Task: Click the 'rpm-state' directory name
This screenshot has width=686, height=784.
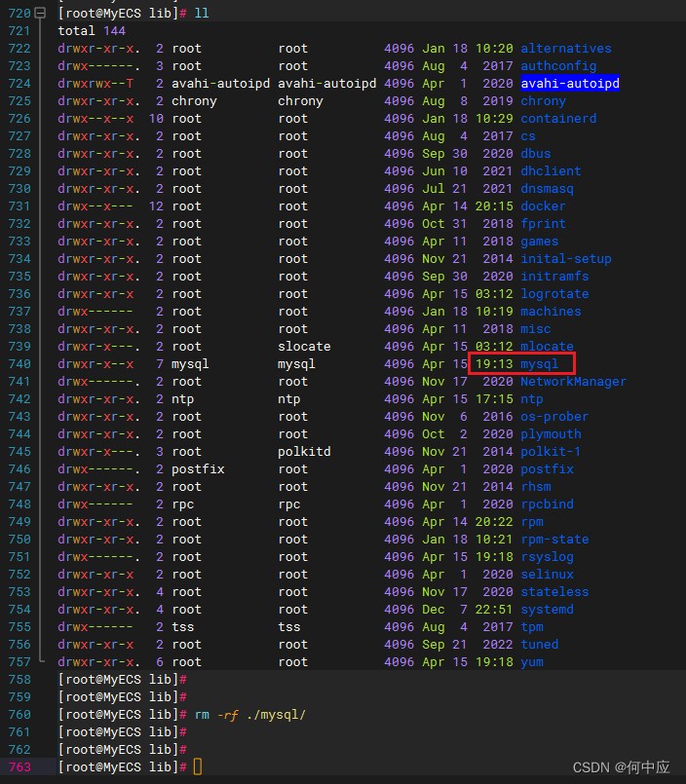Action: click(x=554, y=539)
